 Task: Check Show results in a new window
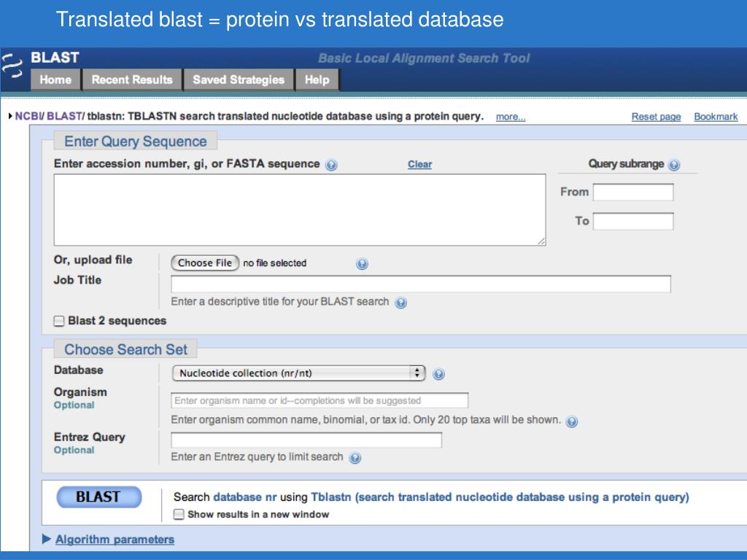point(179,514)
